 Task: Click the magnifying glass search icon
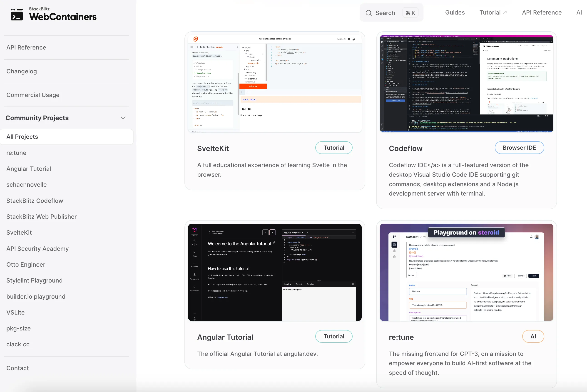point(368,13)
